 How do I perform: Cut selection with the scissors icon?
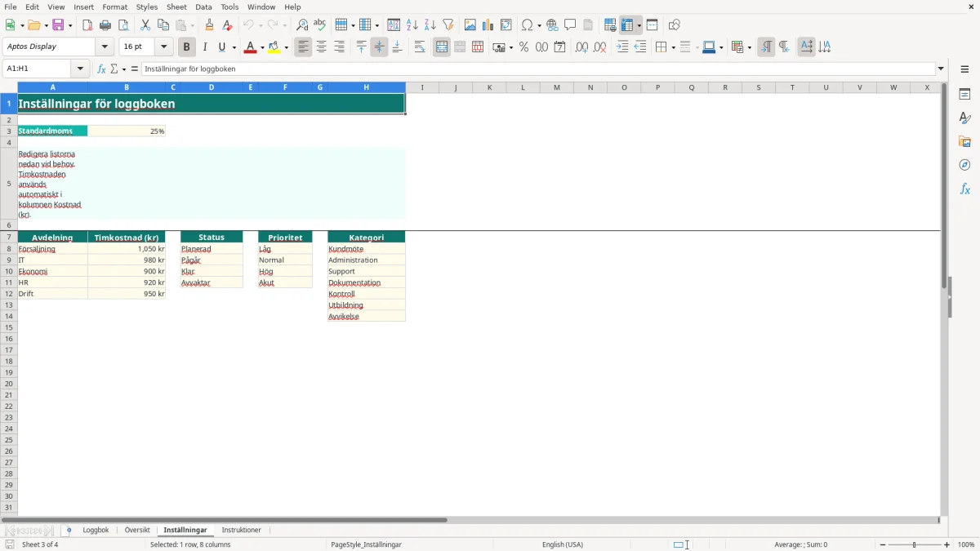[145, 25]
